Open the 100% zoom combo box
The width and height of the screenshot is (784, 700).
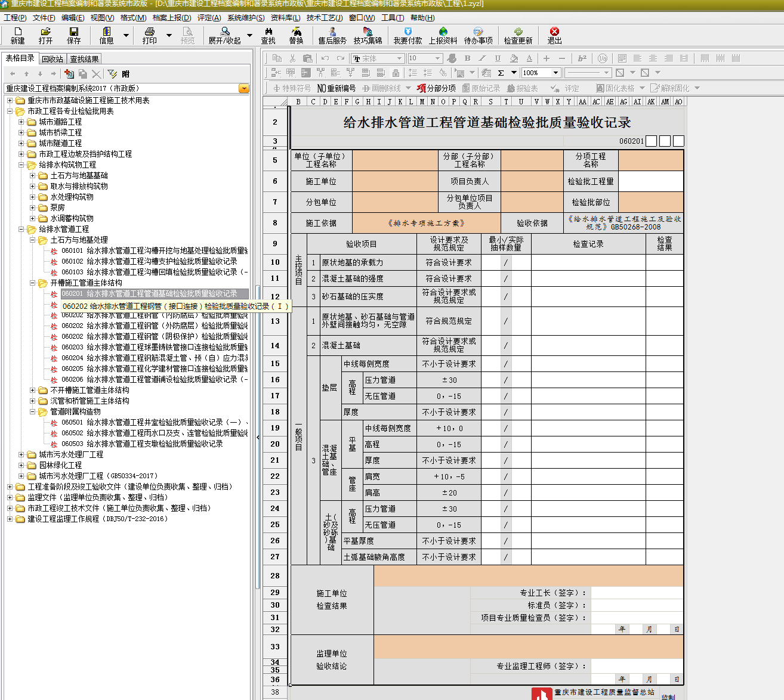tap(541, 73)
